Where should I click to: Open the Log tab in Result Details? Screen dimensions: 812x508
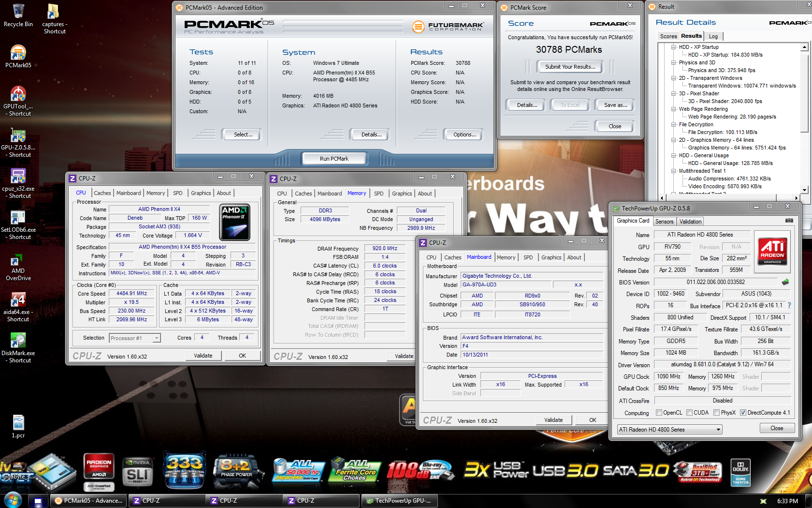point(713,36)
